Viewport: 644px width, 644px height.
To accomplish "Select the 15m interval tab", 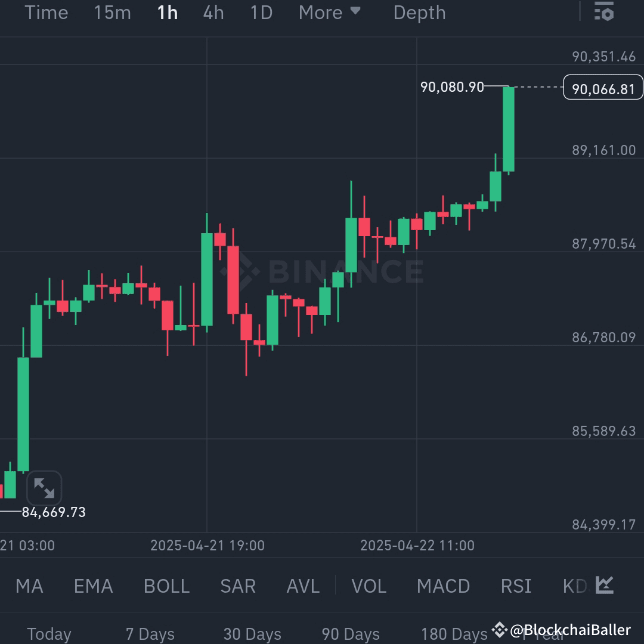I will [112, 13].
